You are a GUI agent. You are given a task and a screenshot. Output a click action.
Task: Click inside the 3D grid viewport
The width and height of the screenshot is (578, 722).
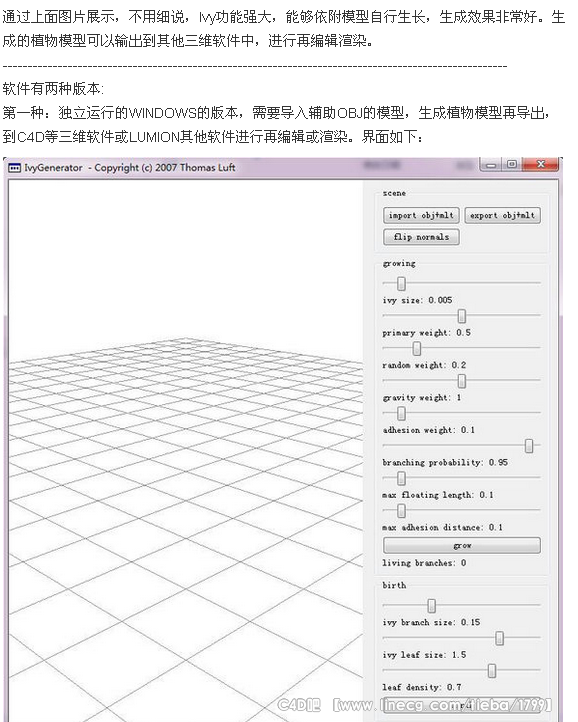coord(186,450)
